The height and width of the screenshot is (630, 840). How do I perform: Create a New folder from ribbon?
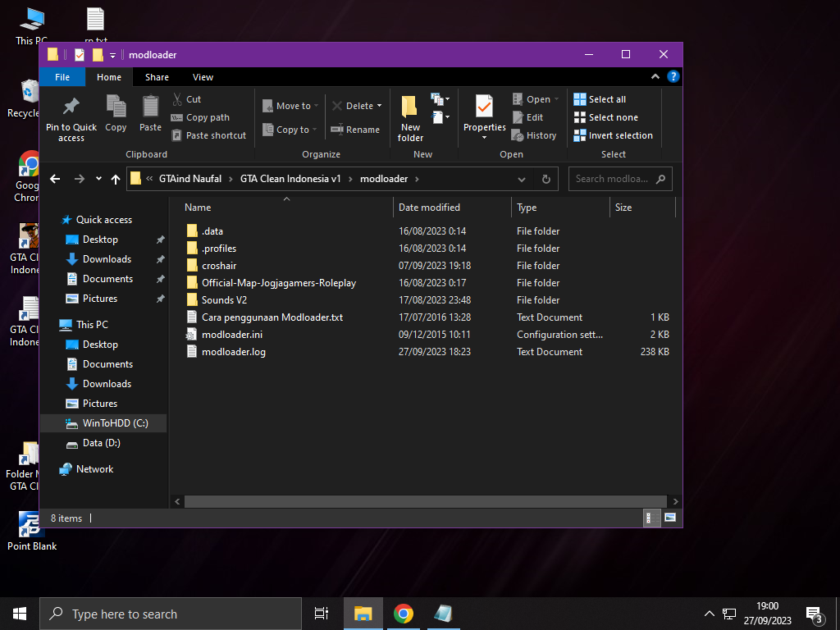point(410,118)
